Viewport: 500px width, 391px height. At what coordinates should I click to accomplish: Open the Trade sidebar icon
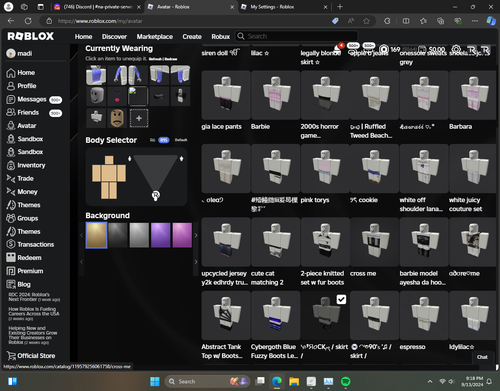(11, 179)
